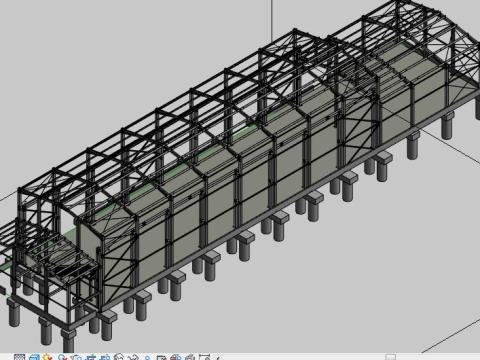Click the Show Analytical Model icon

coord(176,358)
